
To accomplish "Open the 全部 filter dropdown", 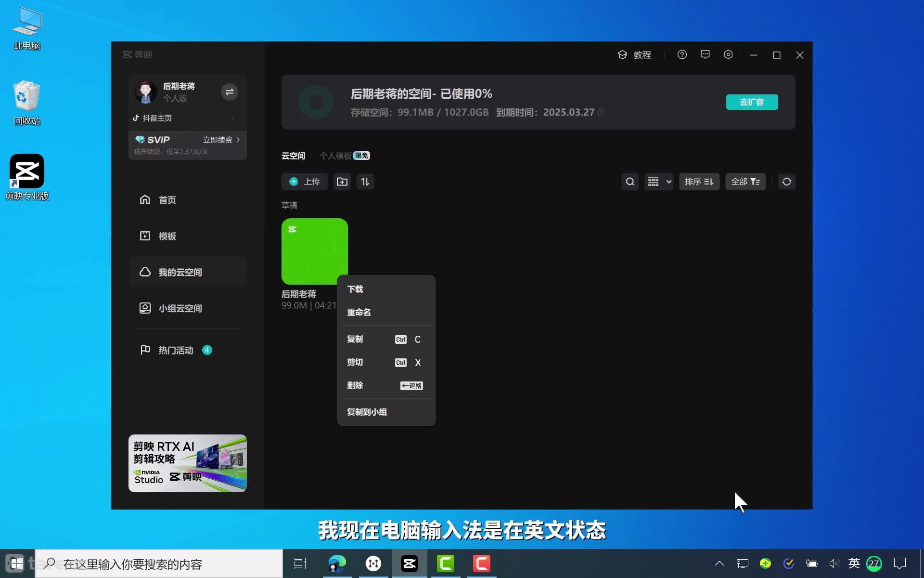I will [745, 182].
